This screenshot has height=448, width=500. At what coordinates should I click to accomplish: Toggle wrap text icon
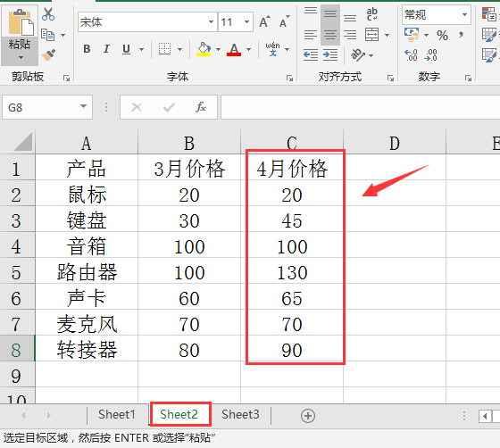(x=371, y=14)
